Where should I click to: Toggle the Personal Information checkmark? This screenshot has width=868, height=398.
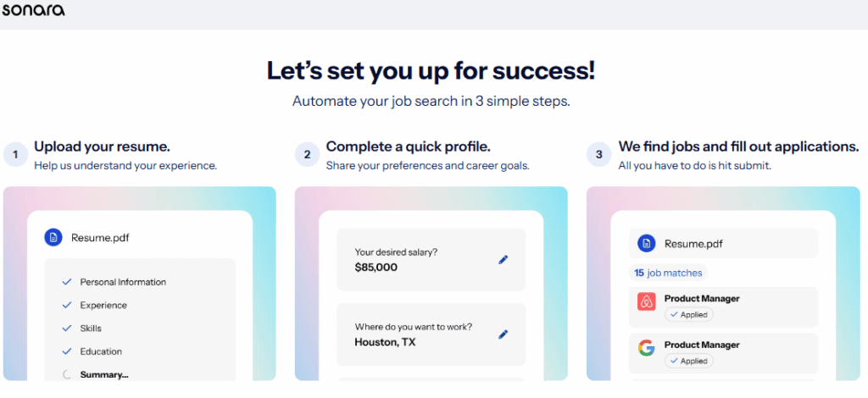point(66,282)
